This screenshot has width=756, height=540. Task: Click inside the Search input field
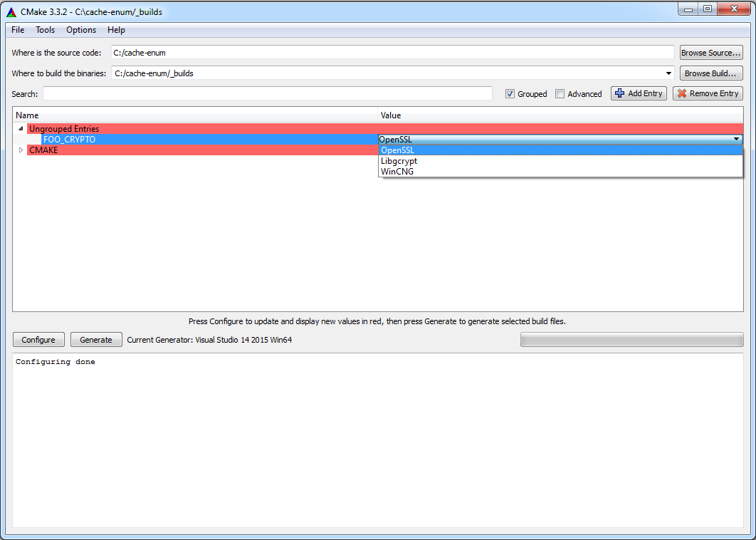pos(271,93)
